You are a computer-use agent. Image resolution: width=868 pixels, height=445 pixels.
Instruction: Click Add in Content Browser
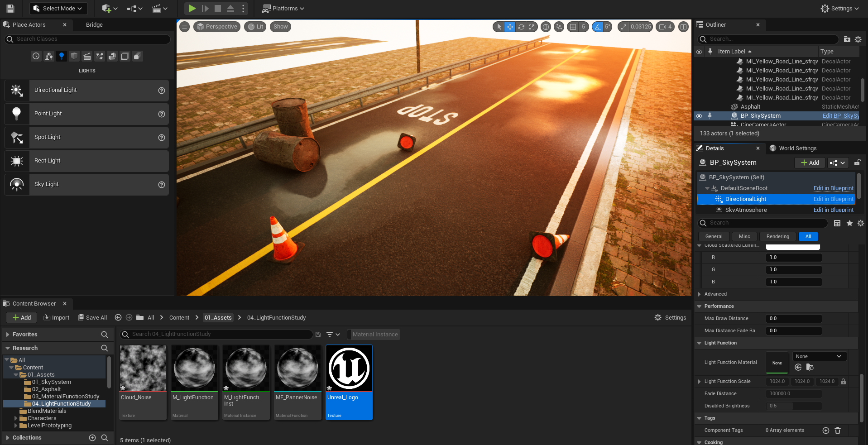pos(22,317)
